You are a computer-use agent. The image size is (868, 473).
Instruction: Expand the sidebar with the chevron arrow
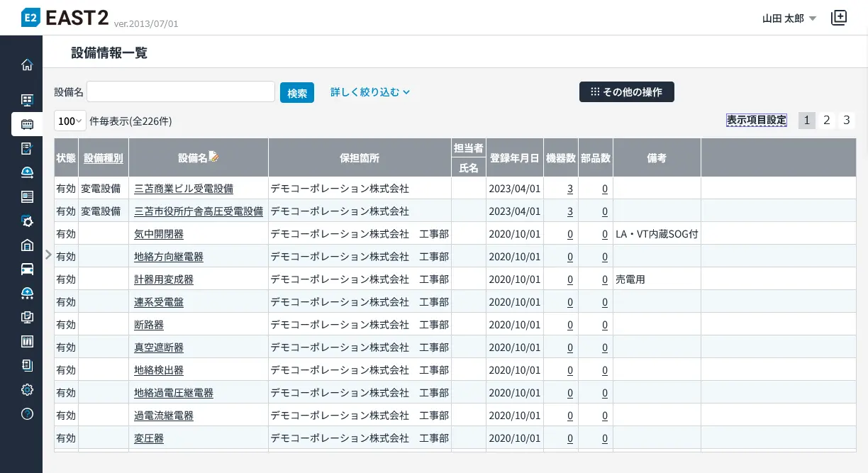[48, 255]
